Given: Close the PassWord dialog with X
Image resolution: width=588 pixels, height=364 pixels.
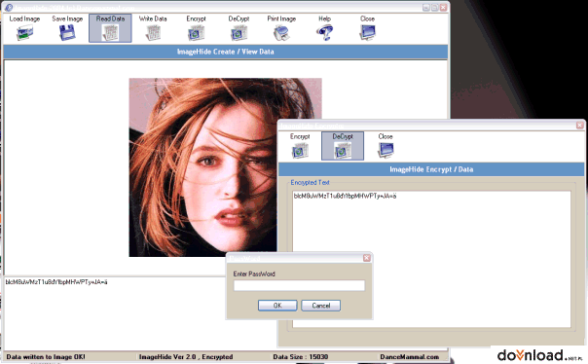Looking at the screenshot, I should pos(367,258).
